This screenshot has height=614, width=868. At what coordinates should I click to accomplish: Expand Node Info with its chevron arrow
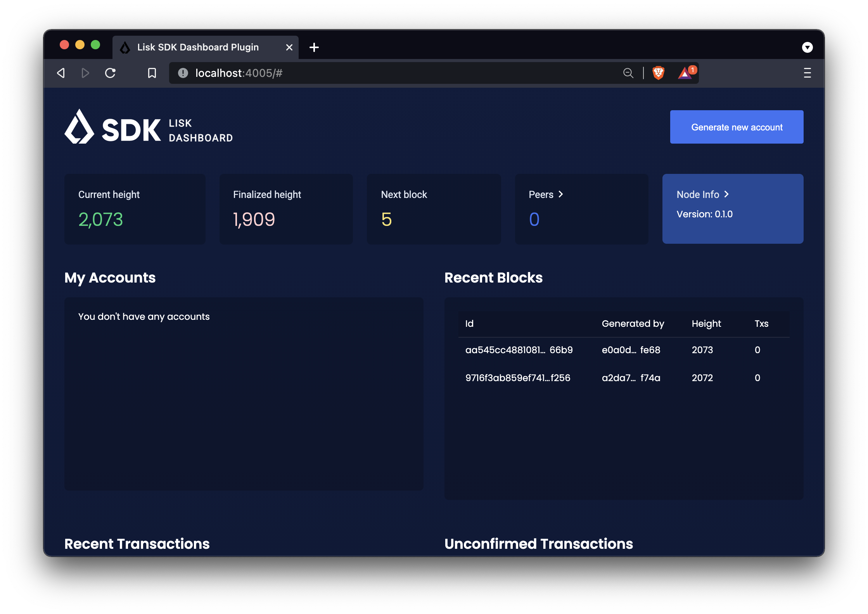(x=726, y=194)
